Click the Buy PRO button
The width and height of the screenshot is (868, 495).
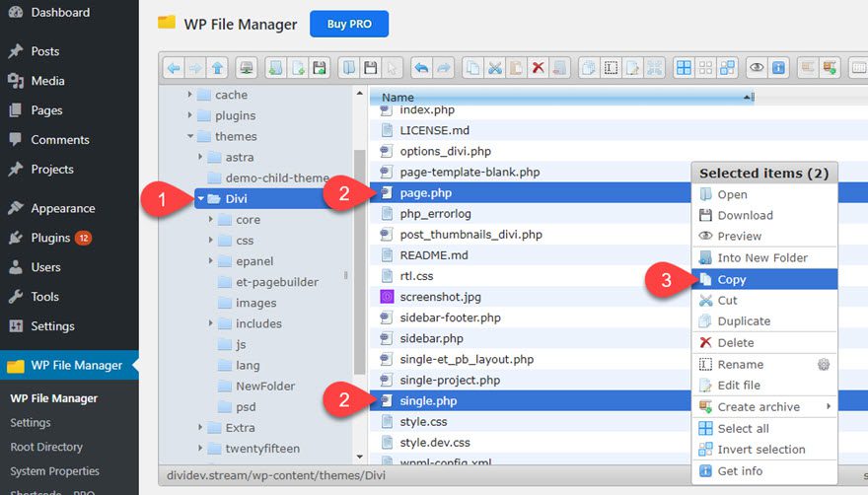(x=349, y=24)
